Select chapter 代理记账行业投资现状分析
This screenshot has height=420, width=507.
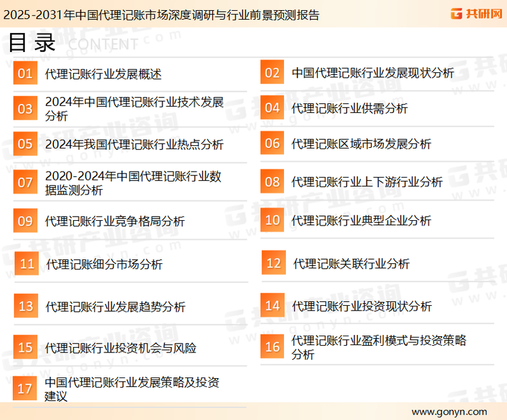tap(362, 306)
